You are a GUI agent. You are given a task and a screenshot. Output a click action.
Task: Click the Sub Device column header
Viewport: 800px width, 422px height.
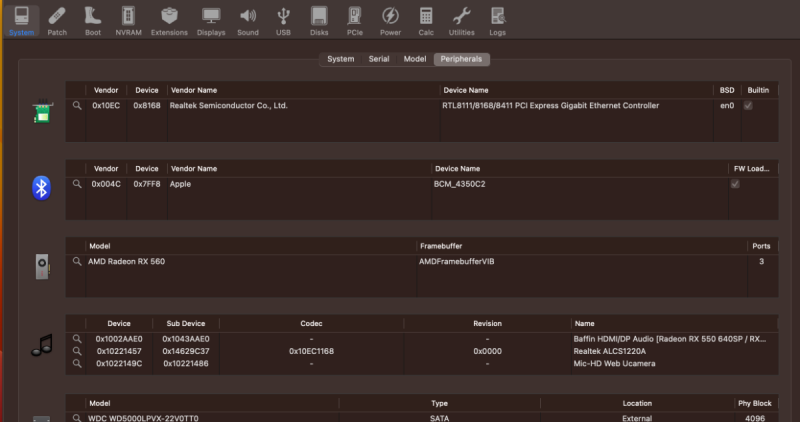coord(186,324)
